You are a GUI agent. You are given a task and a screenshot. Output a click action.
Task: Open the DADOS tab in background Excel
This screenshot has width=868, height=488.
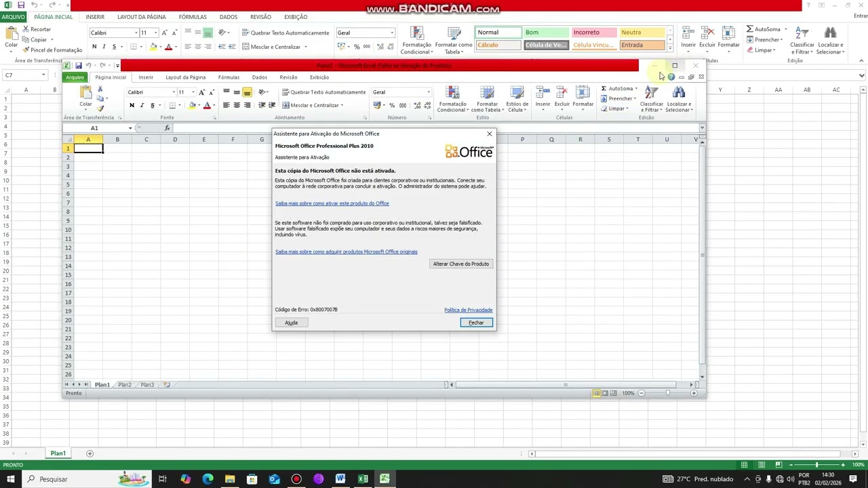coord(229,17)
